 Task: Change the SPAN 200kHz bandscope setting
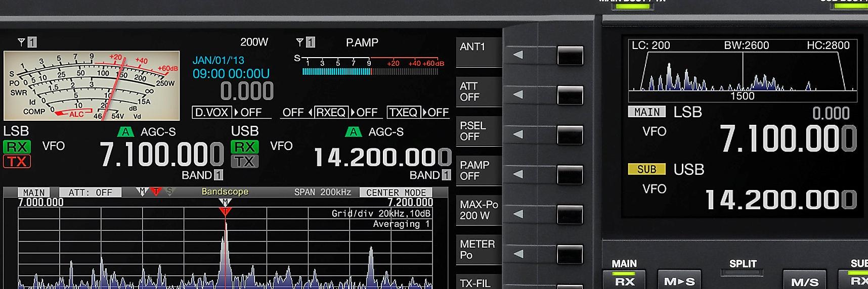click(x=323, y=192)
